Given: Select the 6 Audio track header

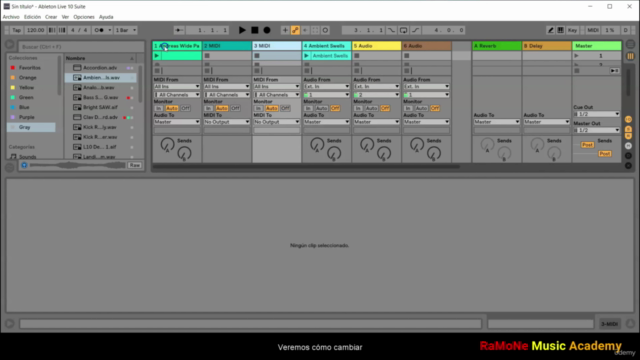Looking at the screenshot, I should [x=426, y=46].
